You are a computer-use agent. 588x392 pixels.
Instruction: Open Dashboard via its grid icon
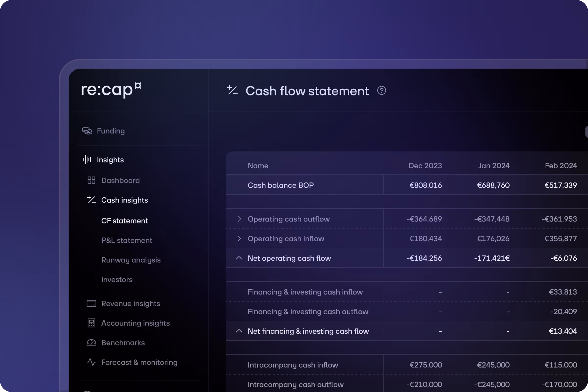pyautogui.click(x=92, y=180)
